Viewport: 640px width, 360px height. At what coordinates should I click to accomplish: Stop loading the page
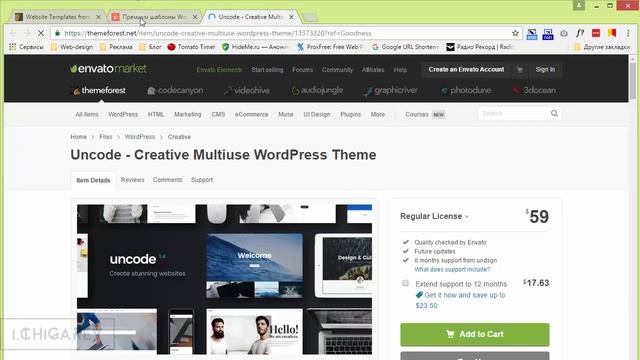pos(41,33)
